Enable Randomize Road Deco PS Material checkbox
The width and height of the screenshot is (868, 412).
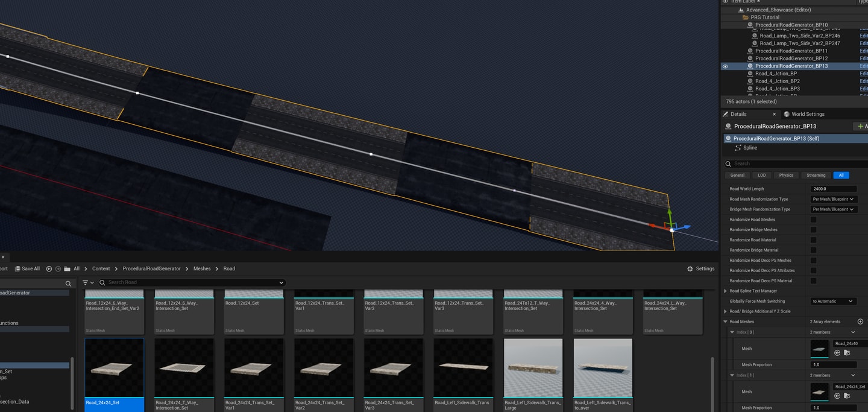pos(813,280)
